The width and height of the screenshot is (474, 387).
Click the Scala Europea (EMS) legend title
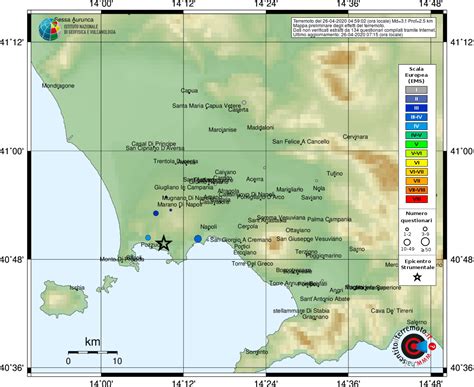click(x=417, y=75)
